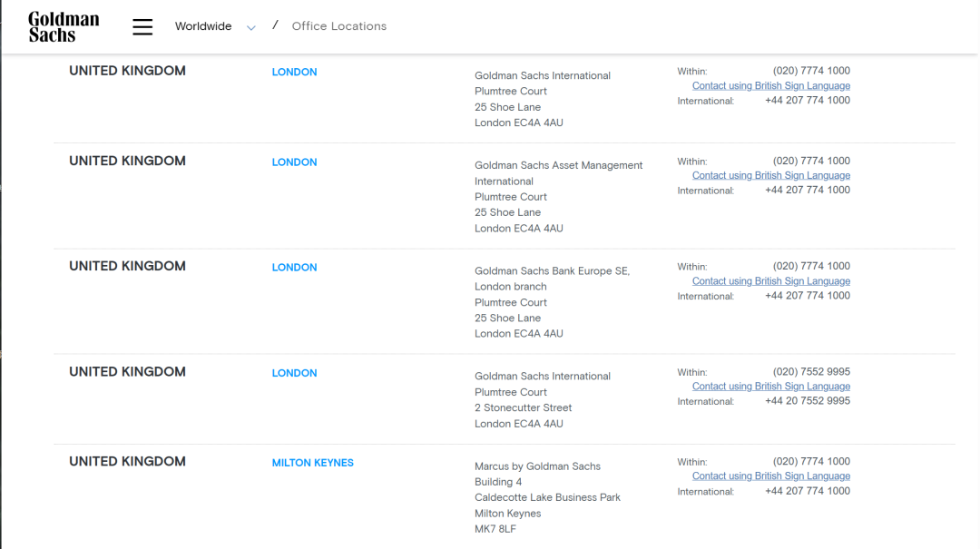The width and height of the screenshot is (980, 549).
Task: Click the Goldman Sachs logo
Action: [64, 27]
